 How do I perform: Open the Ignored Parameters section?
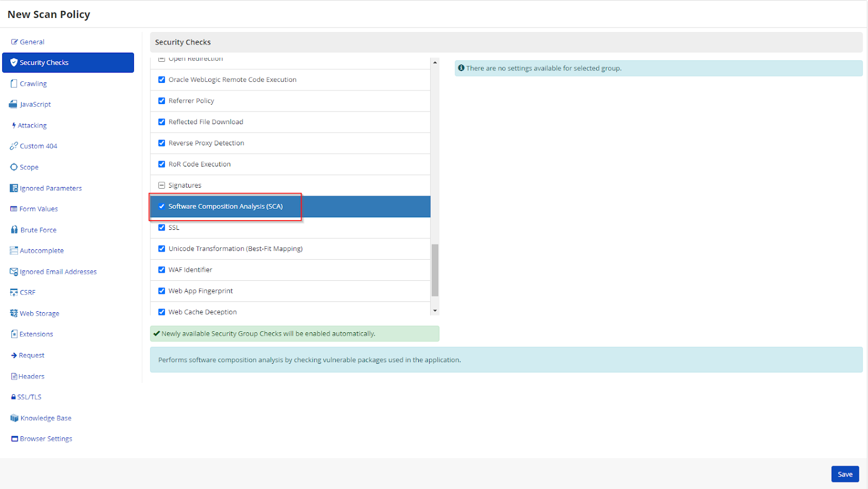click(x=51, y=188)
